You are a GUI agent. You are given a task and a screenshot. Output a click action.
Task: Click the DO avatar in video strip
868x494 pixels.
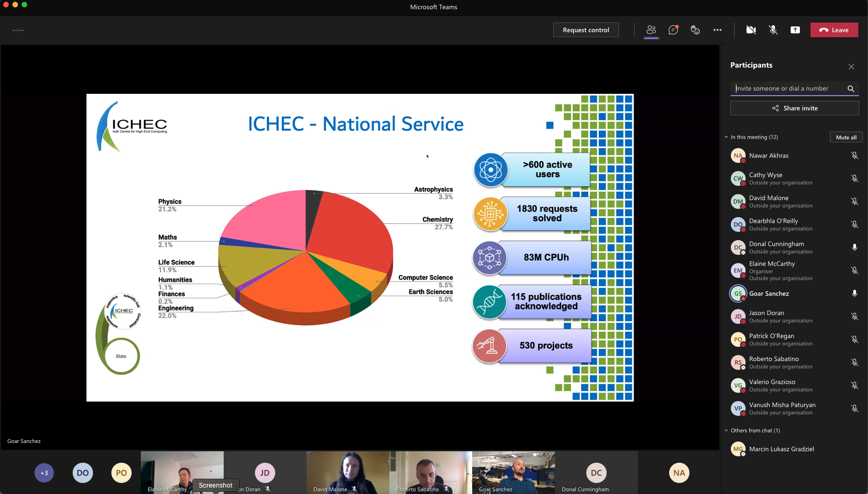(x=83, y=473)
